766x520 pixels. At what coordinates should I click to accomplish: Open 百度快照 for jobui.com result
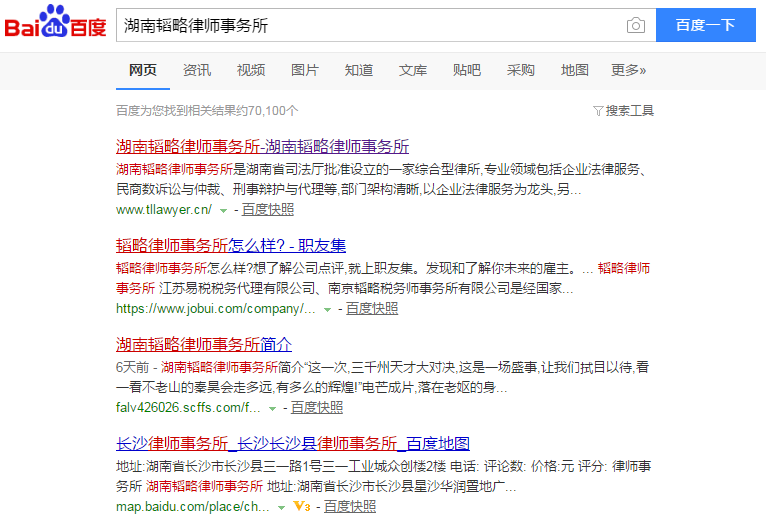372,309
